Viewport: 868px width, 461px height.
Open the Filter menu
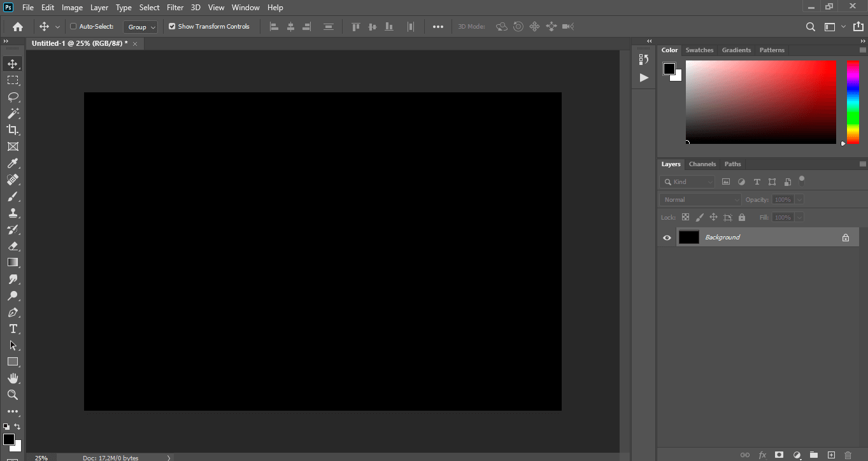coord(175,8)
